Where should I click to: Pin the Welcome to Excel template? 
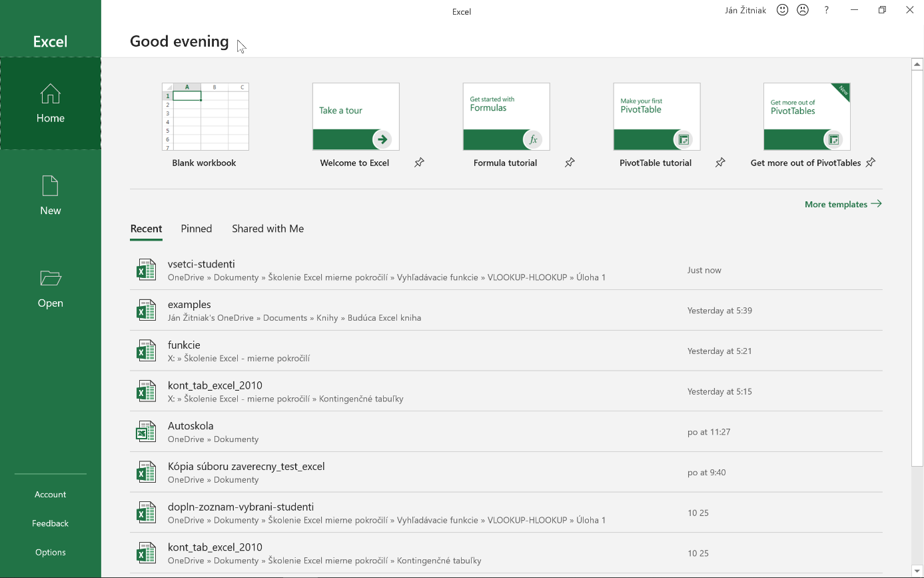[x=419, y=163]
